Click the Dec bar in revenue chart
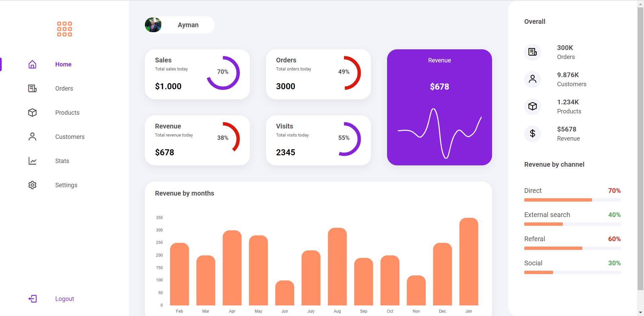Screen dimensions: 644x316 click(x=442, y=274)
